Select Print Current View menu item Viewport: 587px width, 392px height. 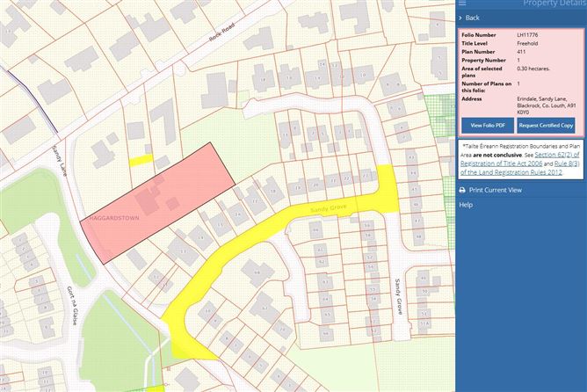pos(496,190)
